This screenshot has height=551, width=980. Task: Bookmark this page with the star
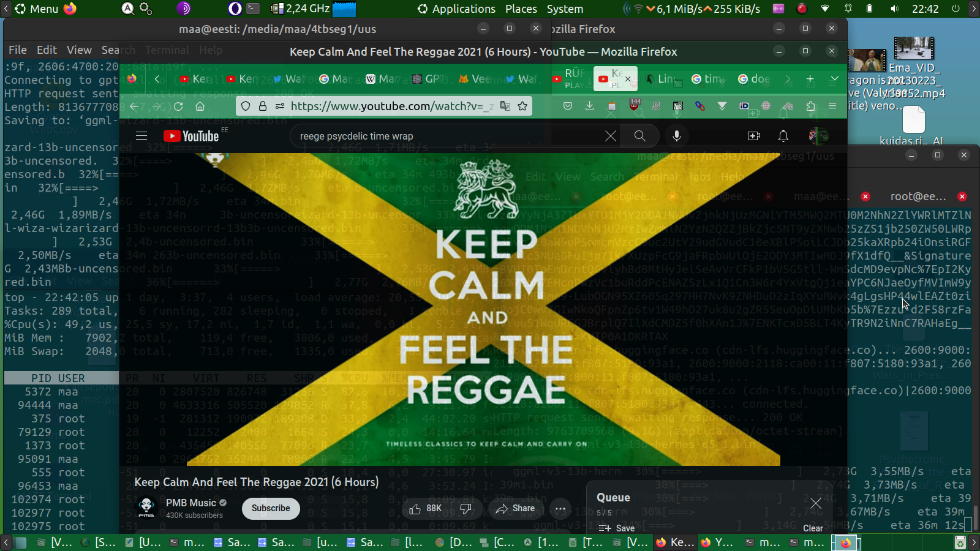(522, 106)
